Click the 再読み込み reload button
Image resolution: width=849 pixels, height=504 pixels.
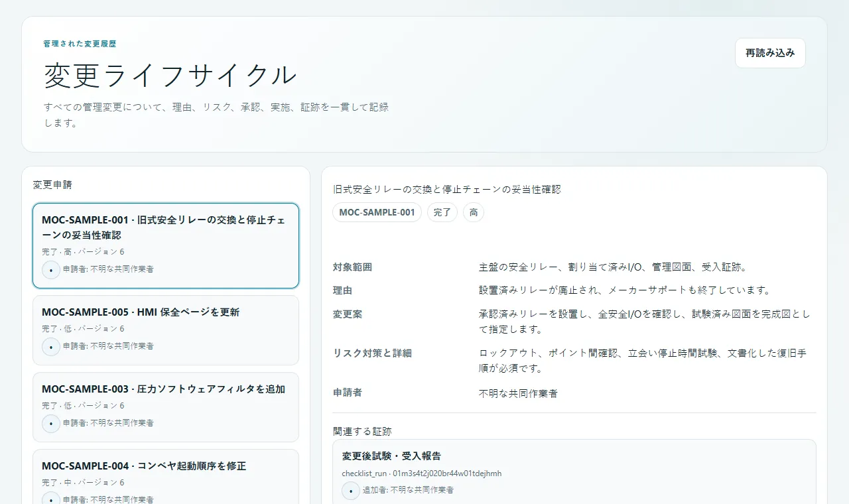(770, 53)
